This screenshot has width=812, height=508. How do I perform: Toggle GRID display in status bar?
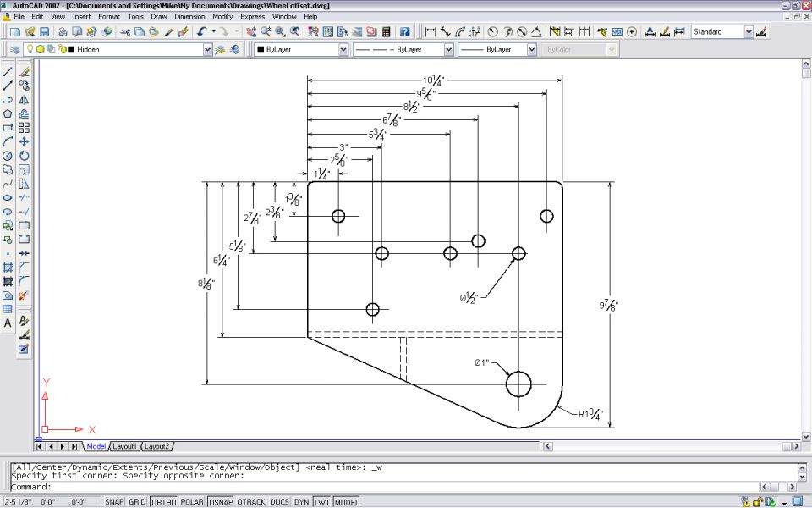pos(137,502)
